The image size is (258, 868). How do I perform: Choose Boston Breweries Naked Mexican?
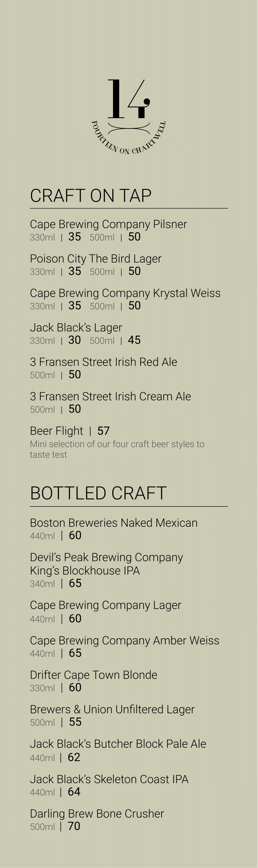coord(114,523)
